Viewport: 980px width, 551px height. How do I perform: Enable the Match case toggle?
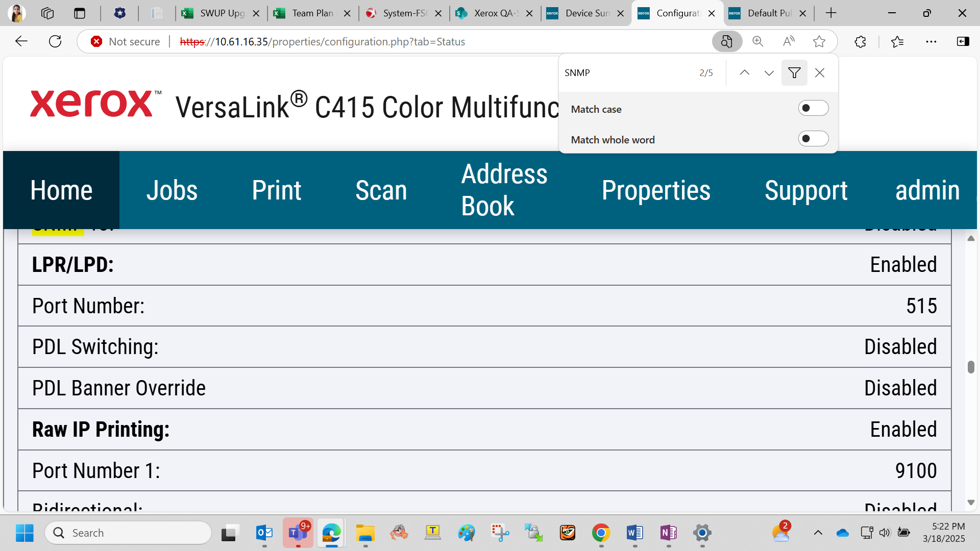tap(813, 108)
